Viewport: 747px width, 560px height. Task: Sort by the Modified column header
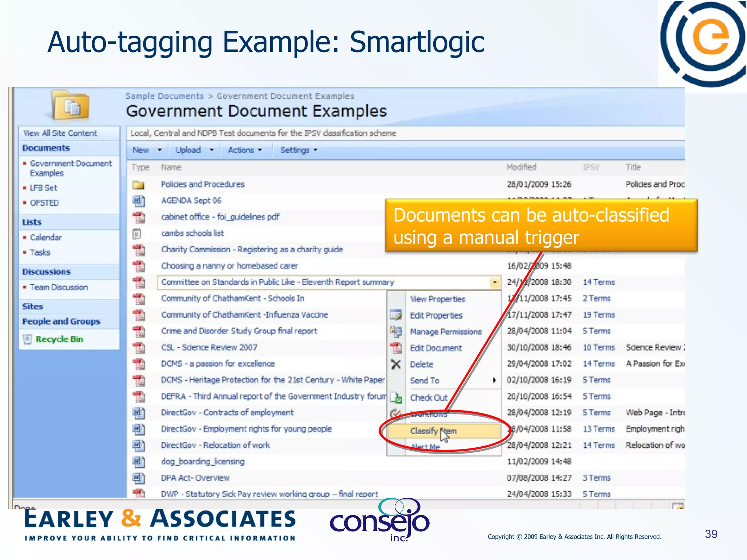pyautogui.click(x=521, y=167)
